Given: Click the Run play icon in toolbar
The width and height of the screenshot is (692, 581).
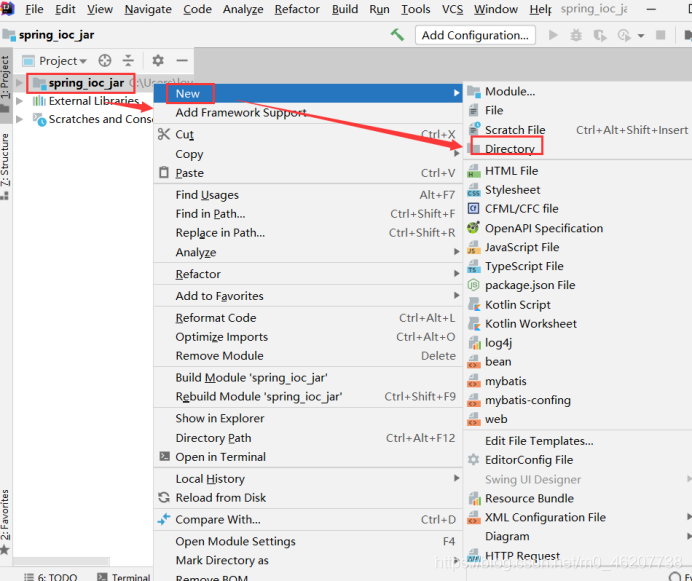Looking at the screenshot, I should tap(553, 35).
